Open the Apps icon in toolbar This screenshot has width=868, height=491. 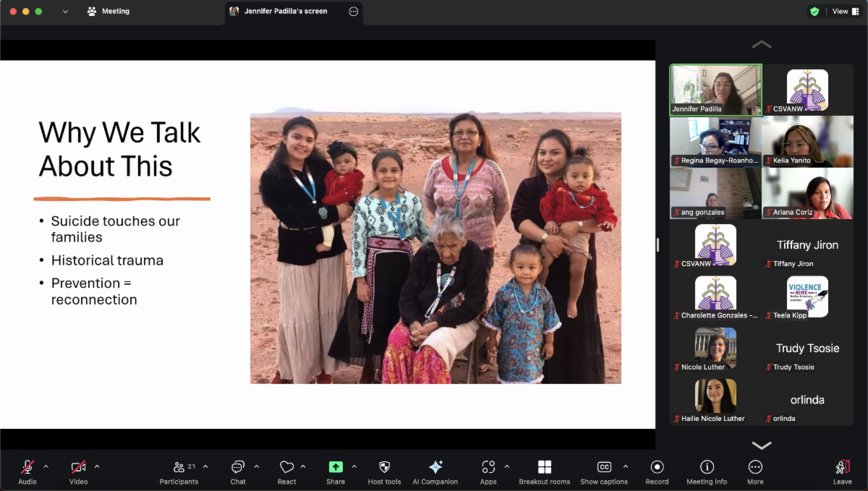coord(488,467)
